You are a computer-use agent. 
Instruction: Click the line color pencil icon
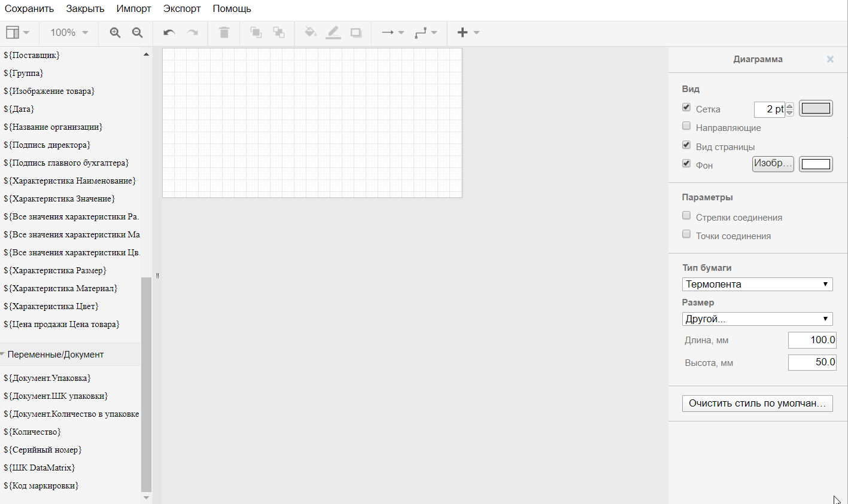[333, 33]
